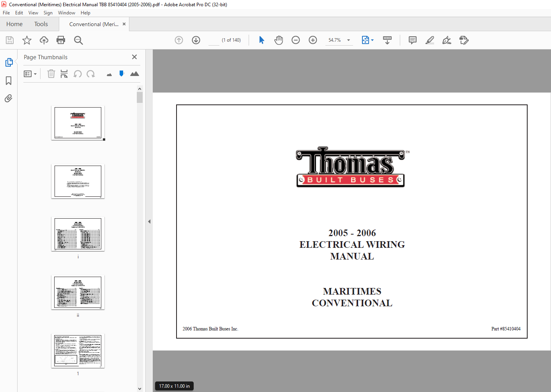The width and height of the screenshot is (551, 392).
Task: Print the document with printer icon
Action: pyautogui.click(x=61, y=40)
